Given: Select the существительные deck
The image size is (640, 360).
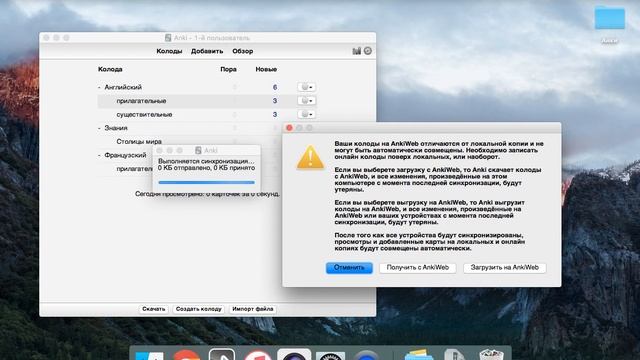Looking at the screenshot, I should [144, 115].
